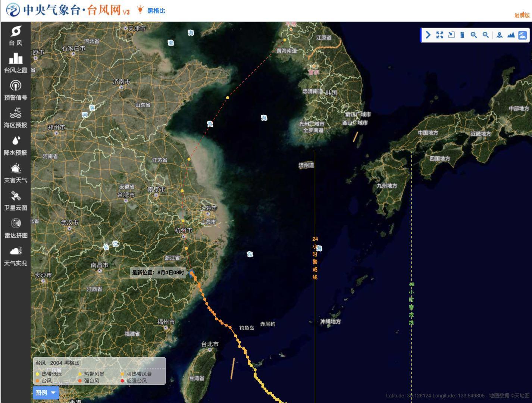Open 雷达拼图 radar mosaic

pos(15,228)
